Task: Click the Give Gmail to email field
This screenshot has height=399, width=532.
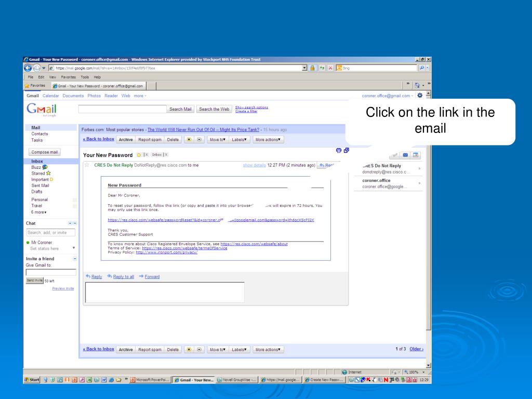Action: 51,272
